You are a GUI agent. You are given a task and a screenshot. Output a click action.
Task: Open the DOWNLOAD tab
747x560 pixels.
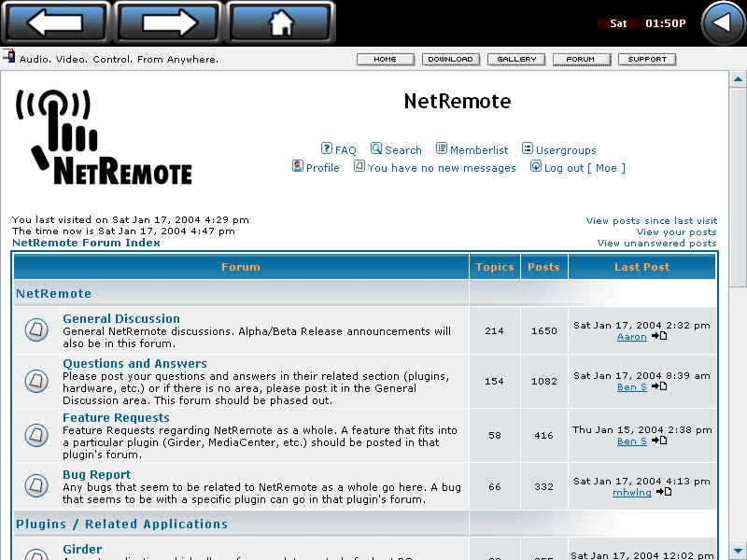pos(451,59)
